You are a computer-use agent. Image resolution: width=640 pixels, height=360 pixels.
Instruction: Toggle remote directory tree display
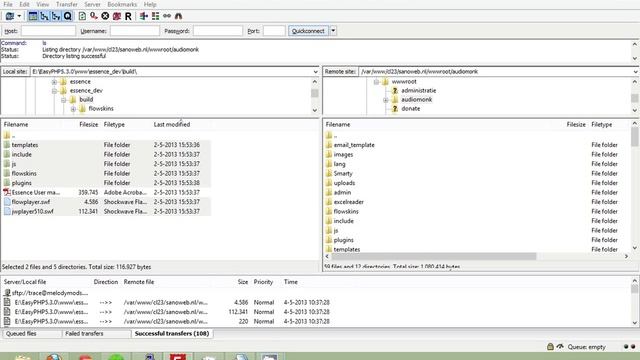(56, 16)
